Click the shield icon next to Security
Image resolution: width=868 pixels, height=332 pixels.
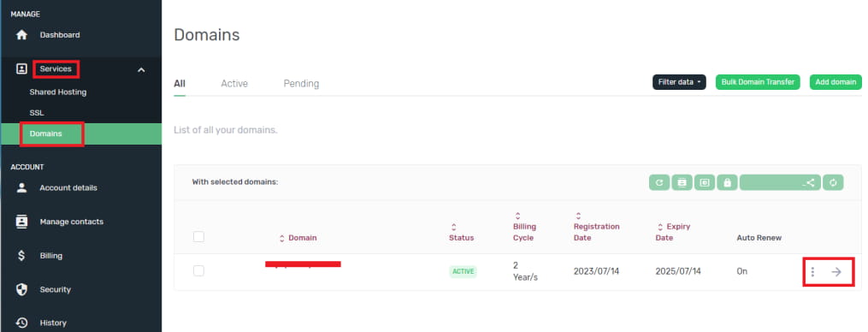21,289
